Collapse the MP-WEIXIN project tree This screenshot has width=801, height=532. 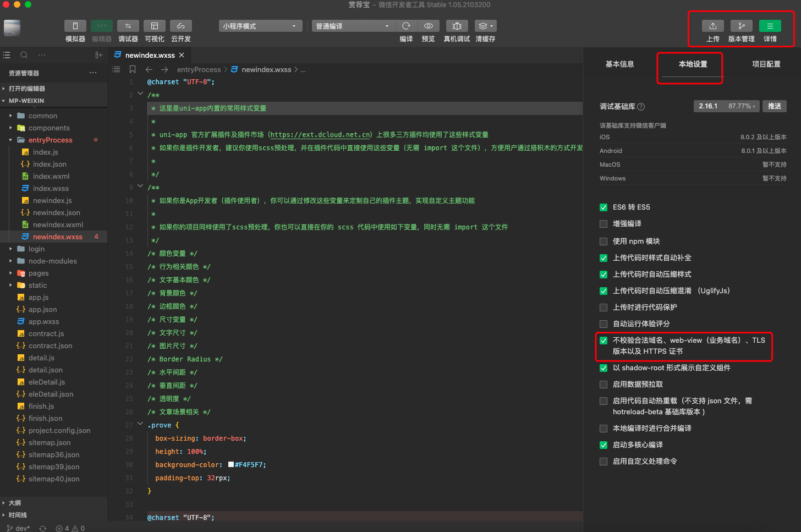53,101
